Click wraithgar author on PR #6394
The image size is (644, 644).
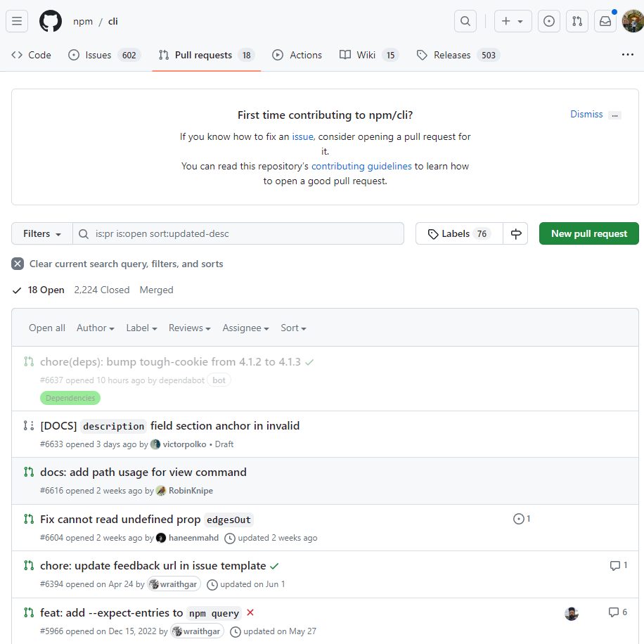pyautogui.click(x=174, y=584)
